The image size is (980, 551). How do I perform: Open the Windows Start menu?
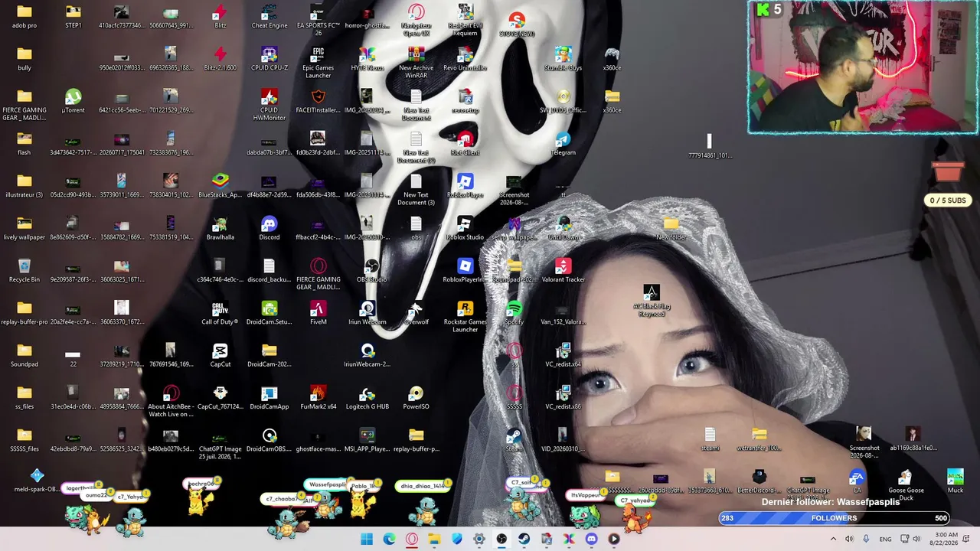[367, 539]
